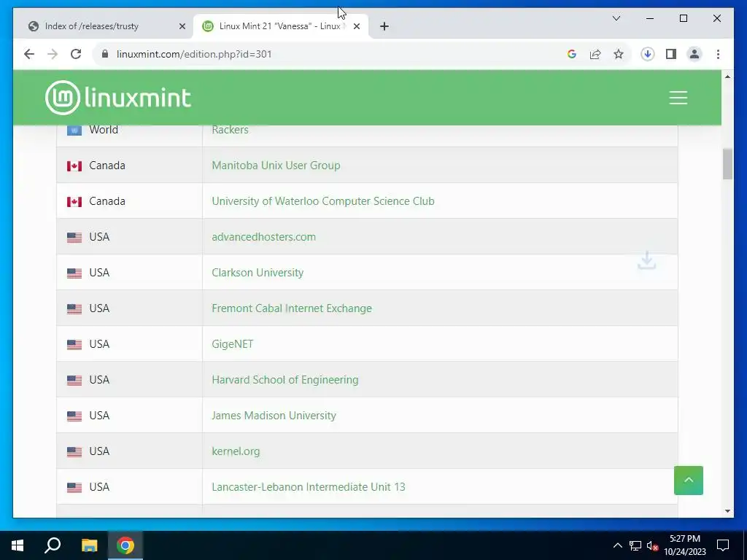The width and height of the screenshot is (747, 560).
Task: Open the Chrome downloads indicator
Action: (648, 54)
